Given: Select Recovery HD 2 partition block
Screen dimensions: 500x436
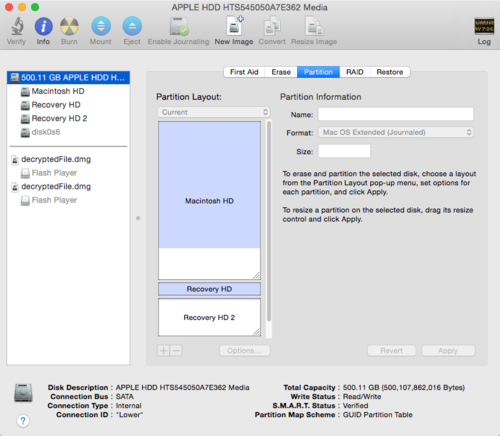Looking at the screenshot, I should 209,317.
